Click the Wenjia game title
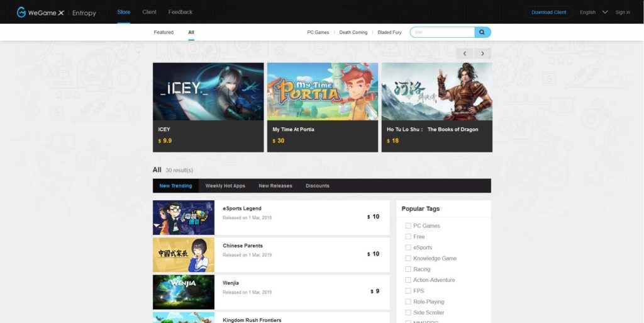Screen dimensions: 644x323 click(231, 283)
